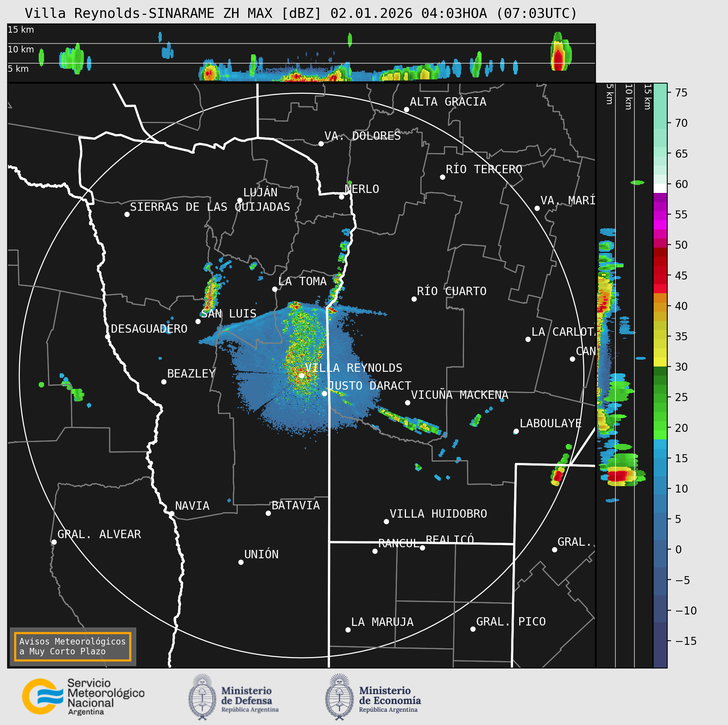Click the Realicó marker dot
Image resolution: width=728 pixels, height=725 pixels.
pyautogui.click(x=422, y=548)
